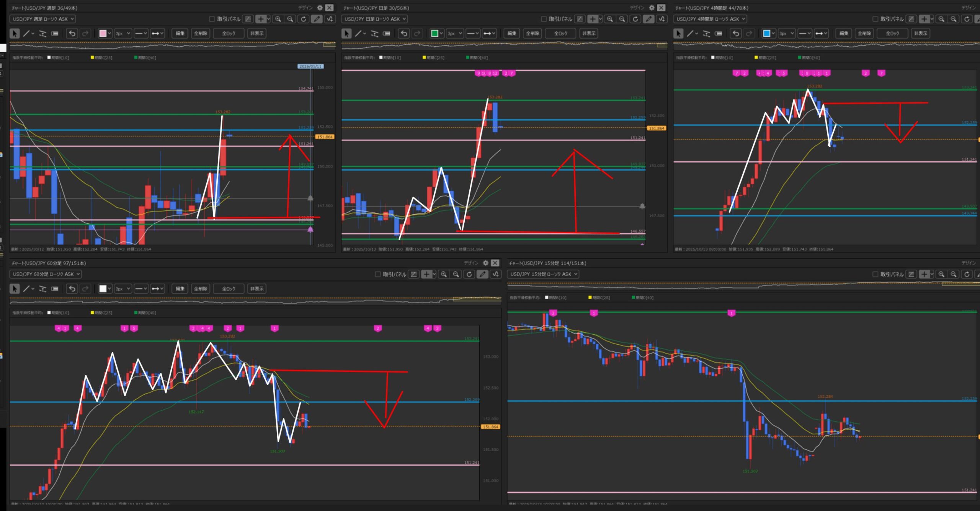
Task: Click refresh icon in weekly chart toolbar
Action: [304, 19]
